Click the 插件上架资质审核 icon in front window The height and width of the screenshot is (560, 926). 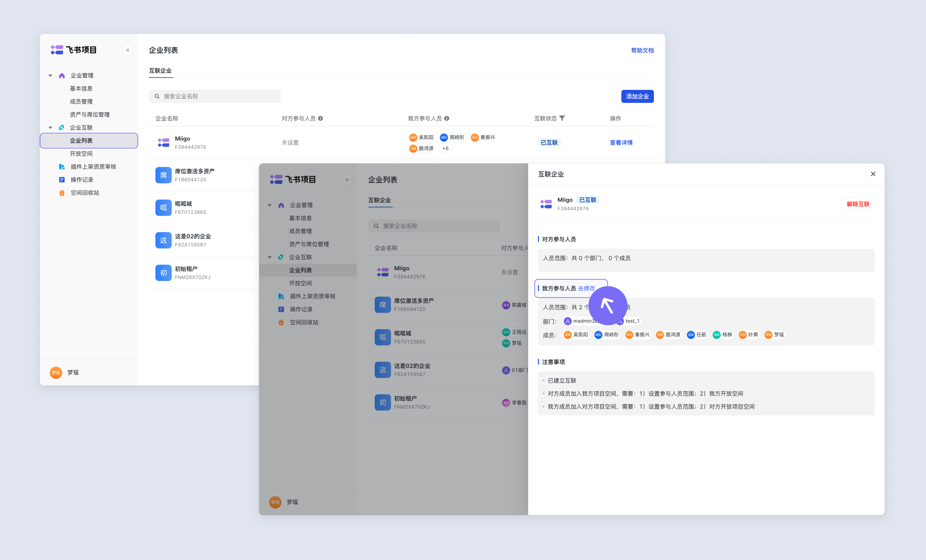point(281,296)
